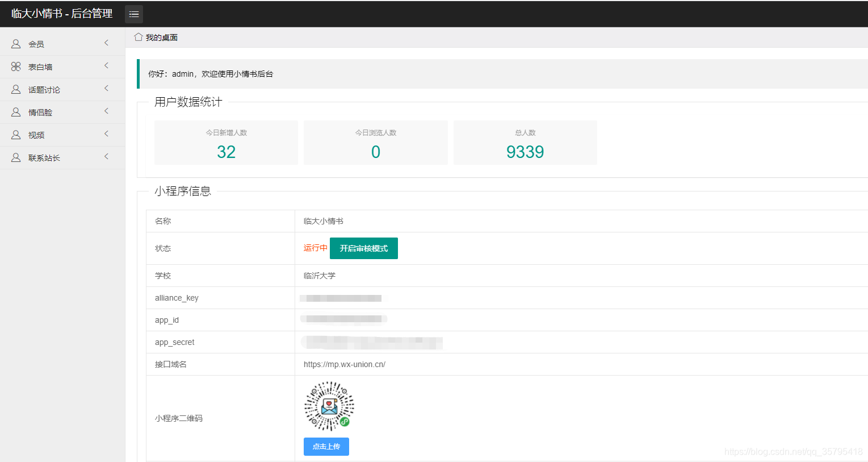This screenshot has height=462, width=868.
Task: Click the blurred alliance_key value
Action: click(x=342, y=298)
